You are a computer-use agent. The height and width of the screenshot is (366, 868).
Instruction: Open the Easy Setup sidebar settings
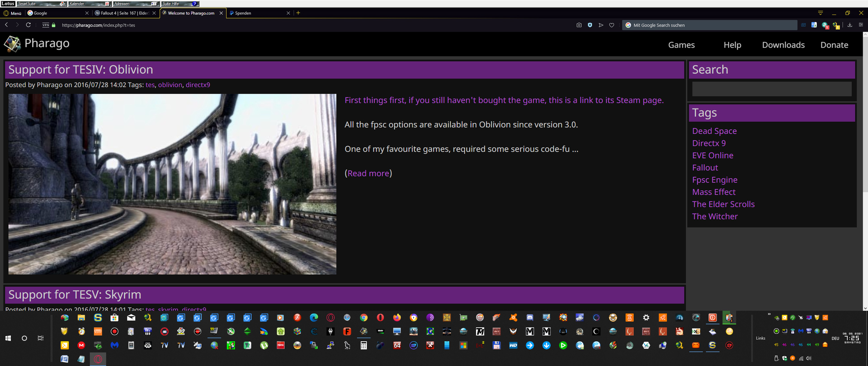point(861,25)
